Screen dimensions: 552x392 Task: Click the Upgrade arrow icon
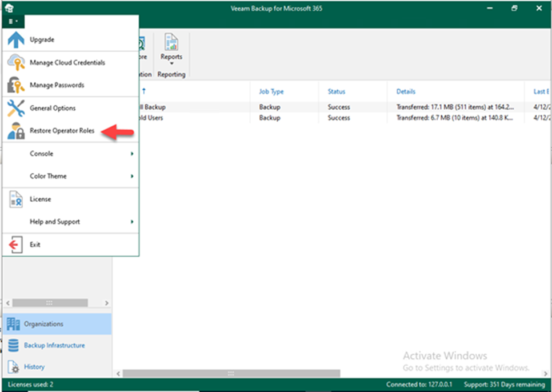tap(16, 39)
